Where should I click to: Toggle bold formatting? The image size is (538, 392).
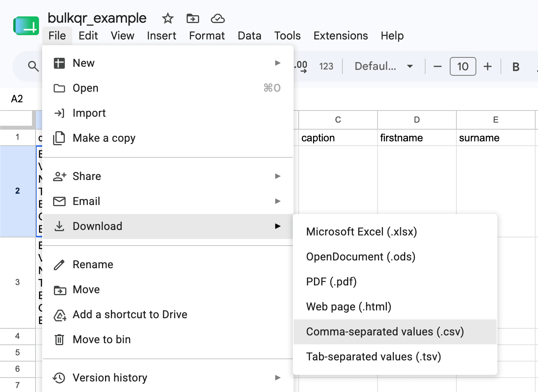(516, 67)
